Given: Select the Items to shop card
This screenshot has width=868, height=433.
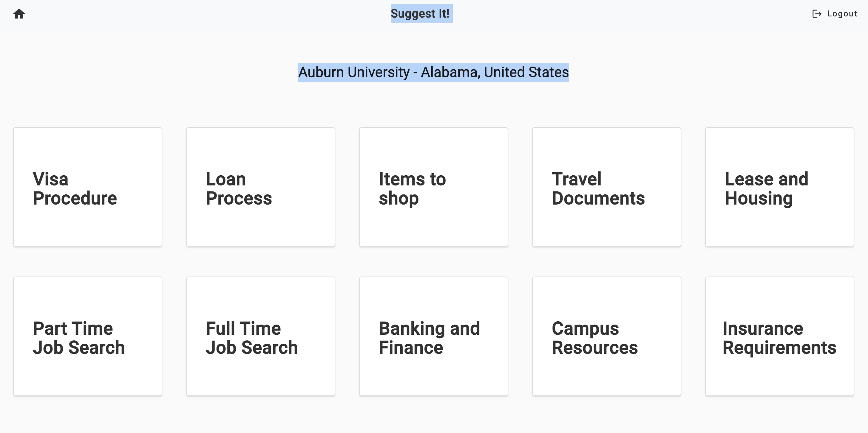Looking at the screenshot, I should click(x=433, y=187).
